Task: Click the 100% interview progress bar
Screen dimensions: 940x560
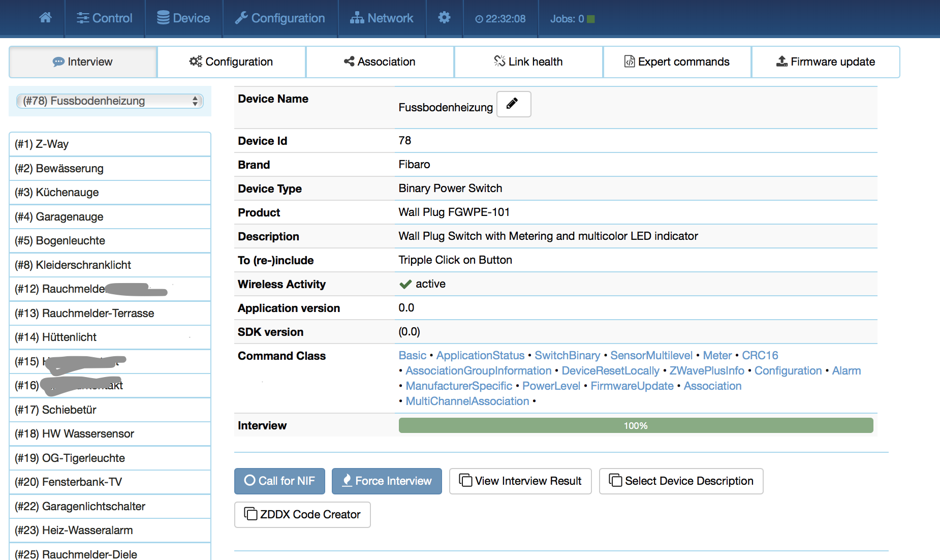Action: pyautogui.click(x=636, y=425)
